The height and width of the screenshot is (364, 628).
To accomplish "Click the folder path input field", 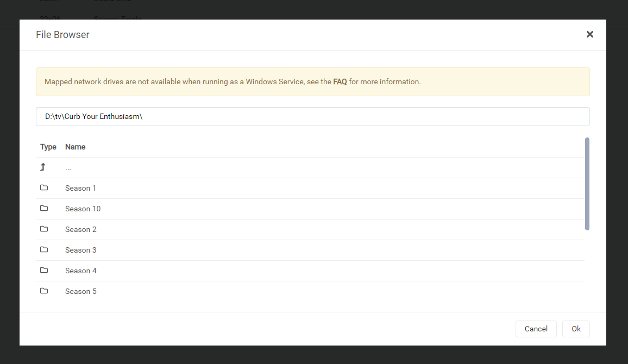I will 313,116.
